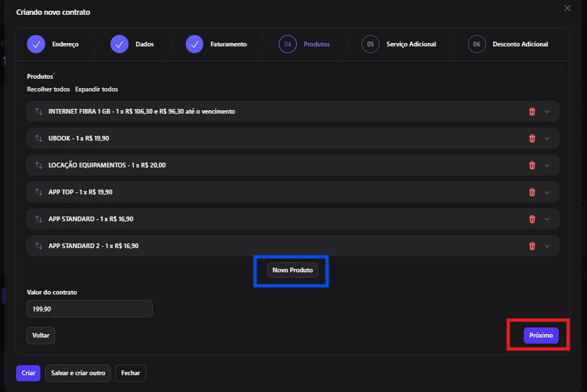Jump to Desconto Adicional step
The height and width of the screenshot is (392, 587).
pos(508,44)
